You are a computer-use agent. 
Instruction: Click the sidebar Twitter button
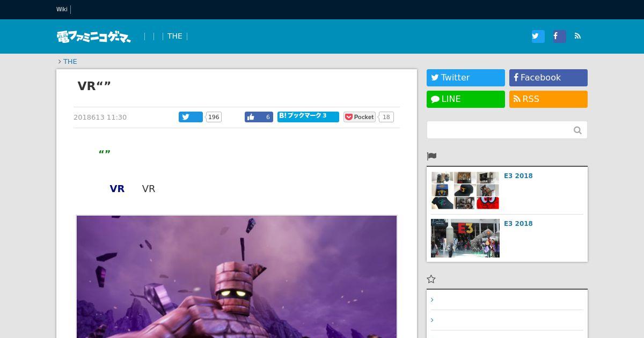pyautogui.click(x=466, y=78)
